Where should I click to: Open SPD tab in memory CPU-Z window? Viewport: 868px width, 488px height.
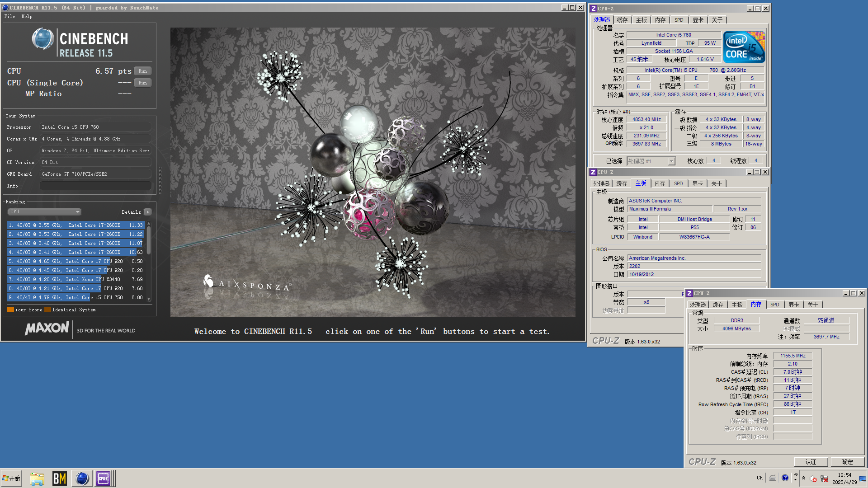pyautogui.click(x=774, y=305)
